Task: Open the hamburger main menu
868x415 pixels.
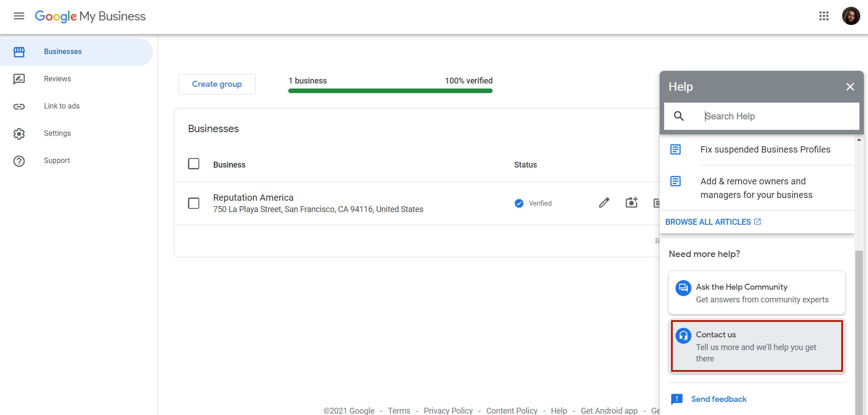Action: [19, 16]
